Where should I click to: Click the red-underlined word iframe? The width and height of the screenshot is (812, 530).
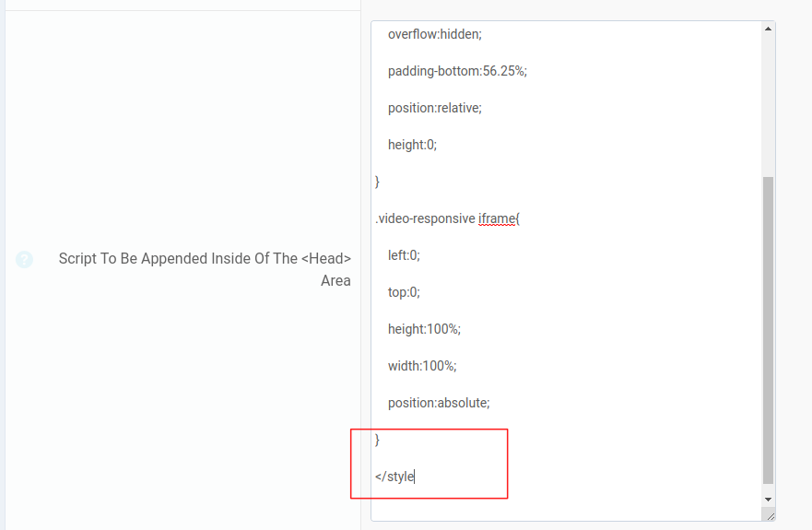[x=498, y=218]
